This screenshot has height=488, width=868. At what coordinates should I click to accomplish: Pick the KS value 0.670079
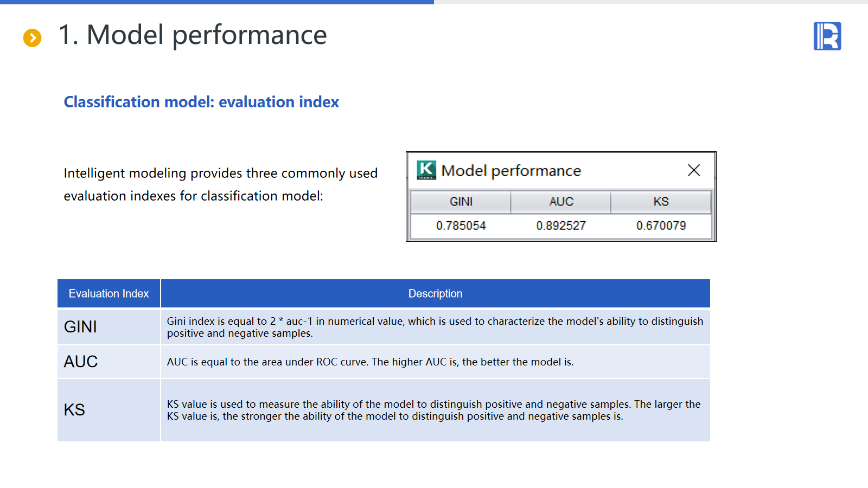(661, 226)
